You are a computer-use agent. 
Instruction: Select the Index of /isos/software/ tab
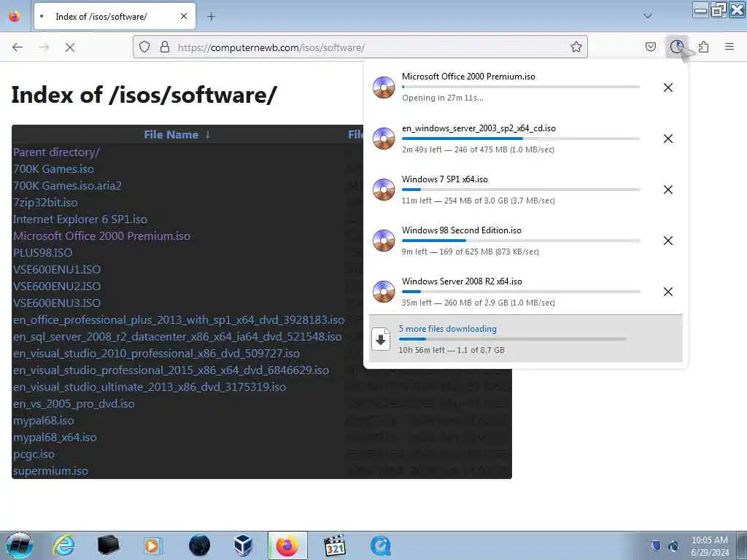pos(115,17)
